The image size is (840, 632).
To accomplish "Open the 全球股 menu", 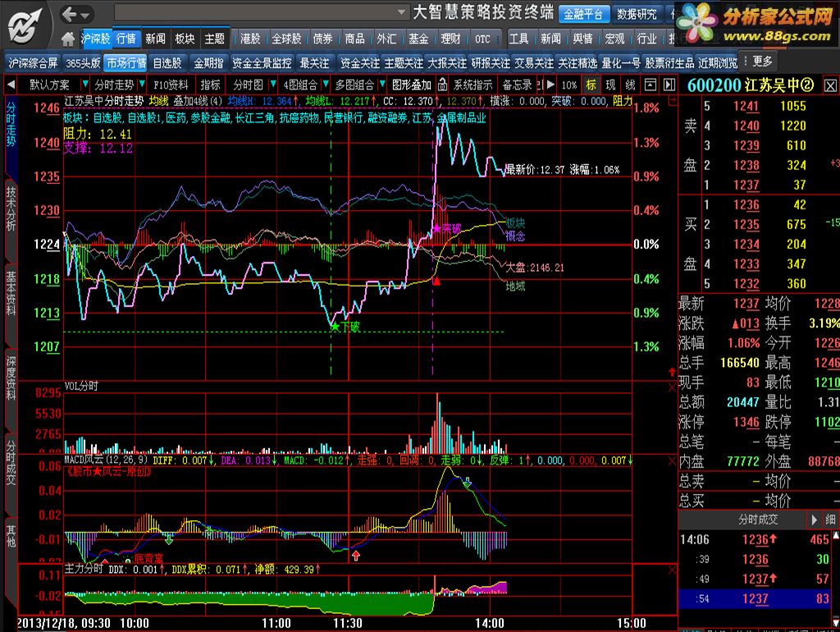I will tap(286, 39).
